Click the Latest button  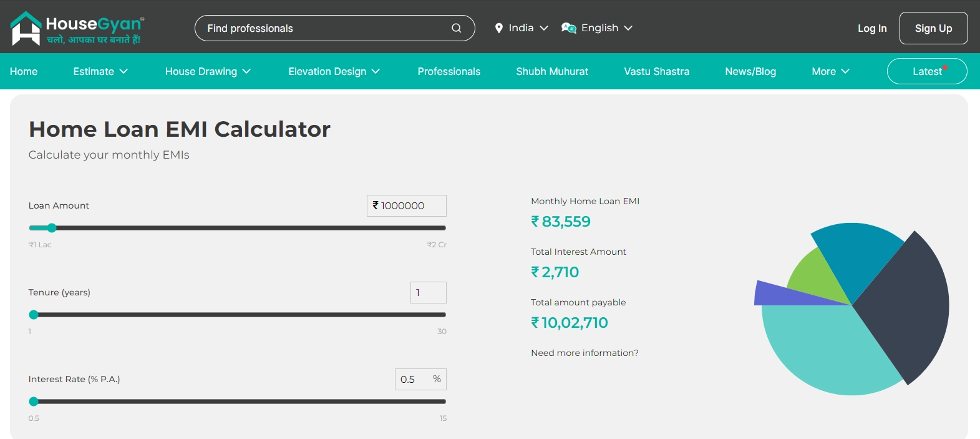point(927,71)
